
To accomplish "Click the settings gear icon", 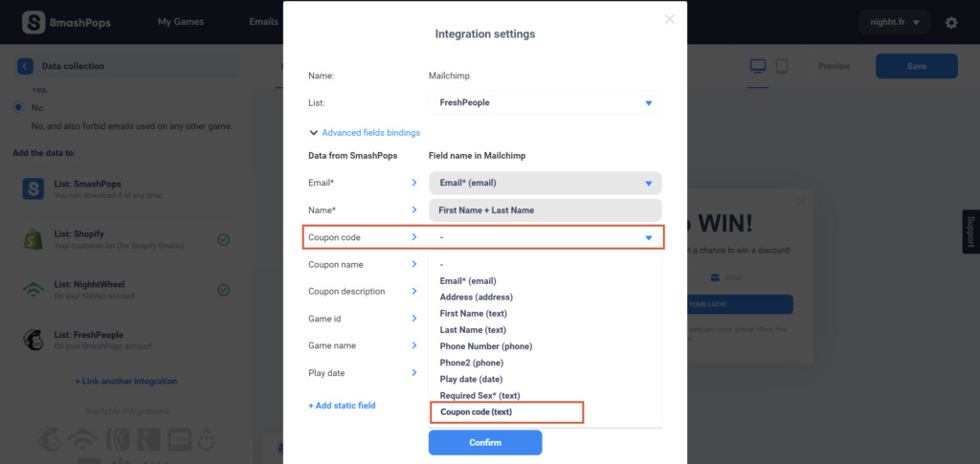I will (x=950, y=23).
